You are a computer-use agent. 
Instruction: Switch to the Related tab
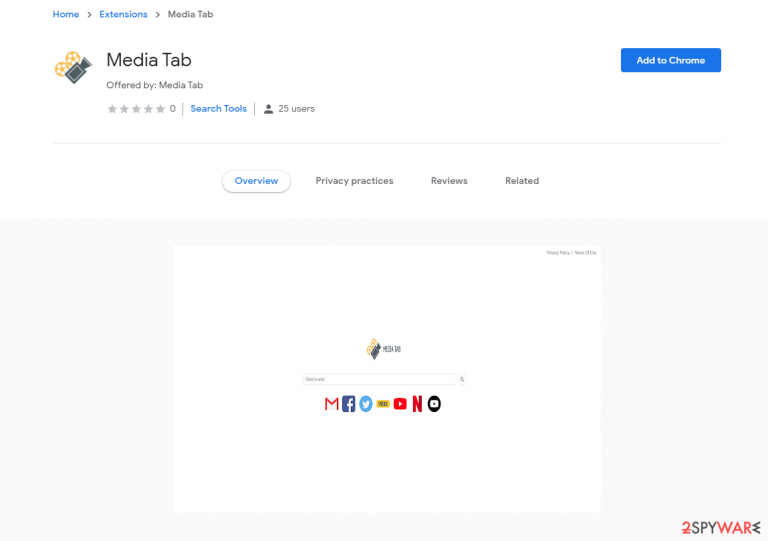(x=522, y=181)
